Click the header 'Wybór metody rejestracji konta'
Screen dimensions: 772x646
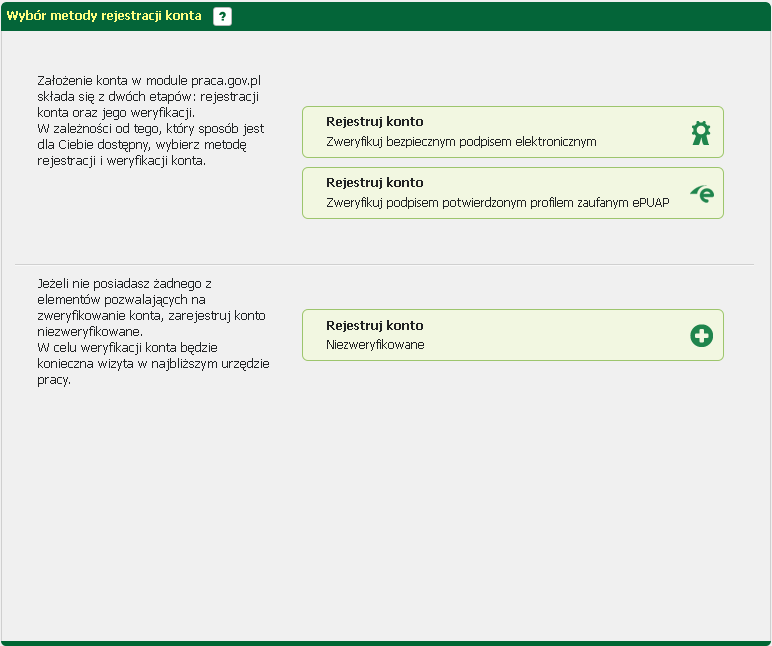point(104,16)
